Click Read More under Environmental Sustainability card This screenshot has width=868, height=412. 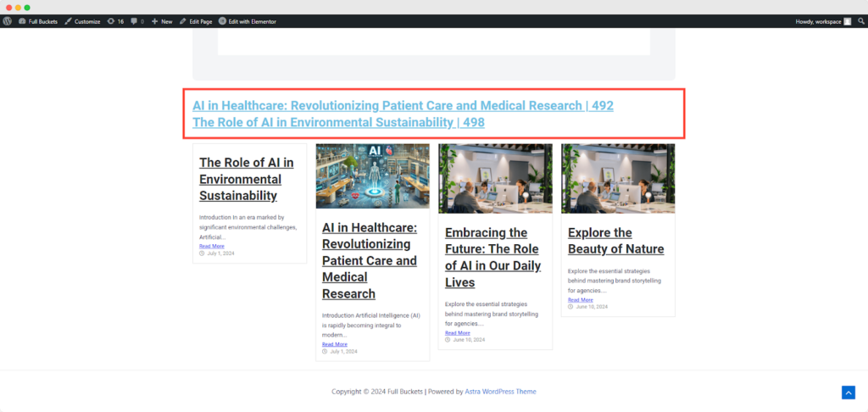(212, 246)
